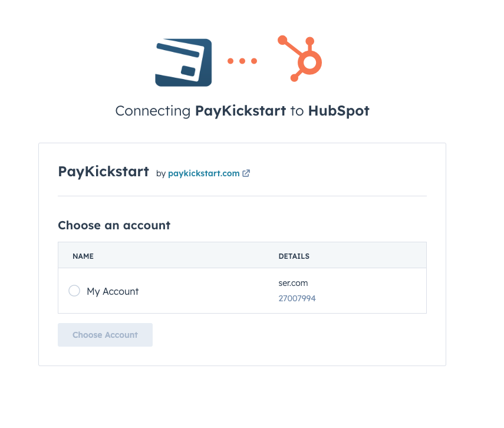Click the ser.com domain text
Image resolution: width=504 pixels, height=428 pixels.
293,283
